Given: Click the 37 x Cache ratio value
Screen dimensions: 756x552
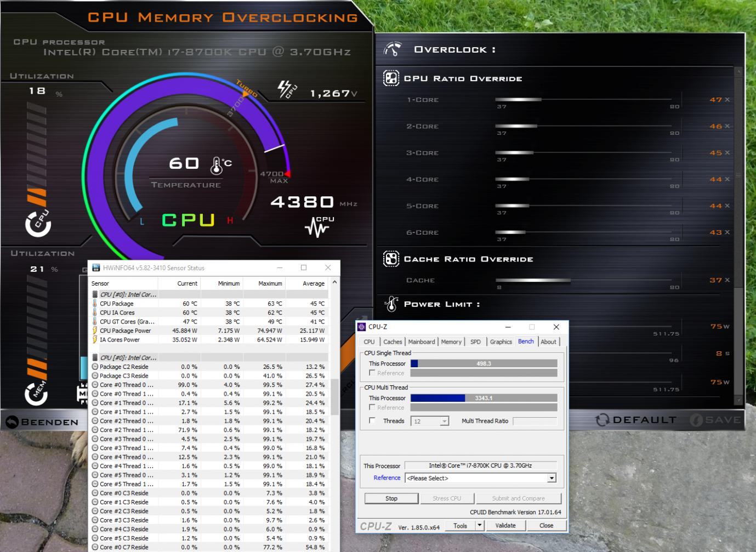Looking at the screenshot, I should [720, 280].
